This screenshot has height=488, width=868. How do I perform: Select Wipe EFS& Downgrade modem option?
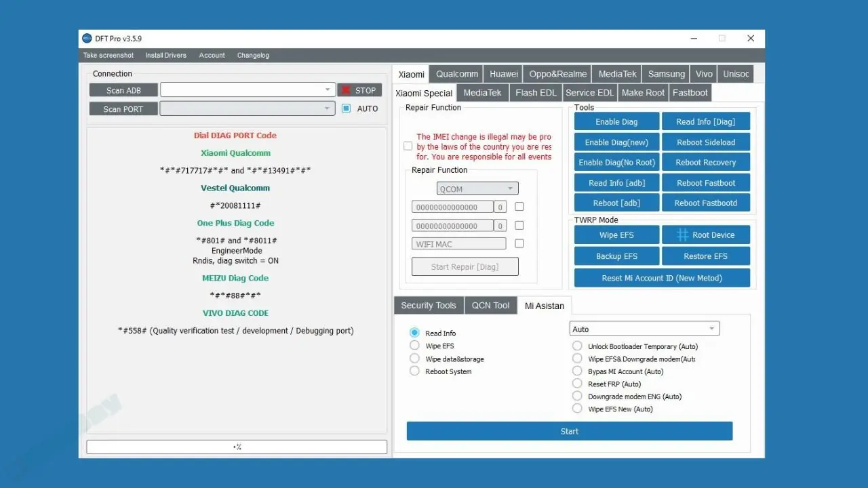[x=577, y=359]
